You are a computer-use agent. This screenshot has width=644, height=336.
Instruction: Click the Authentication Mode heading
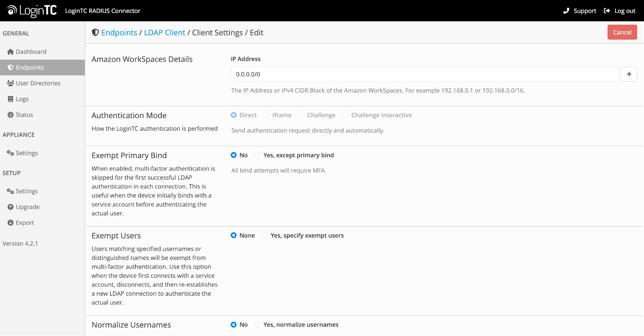[129, 115]
